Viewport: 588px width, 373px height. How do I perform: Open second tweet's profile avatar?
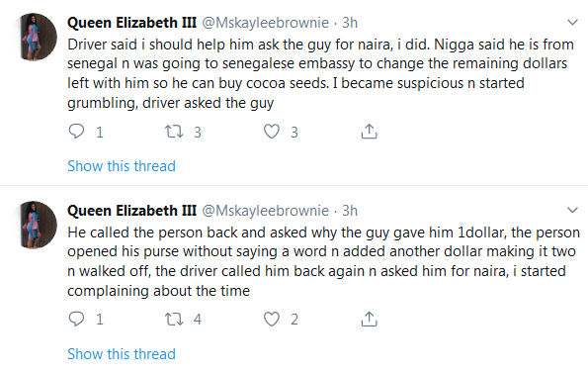[x=34, y=225]
